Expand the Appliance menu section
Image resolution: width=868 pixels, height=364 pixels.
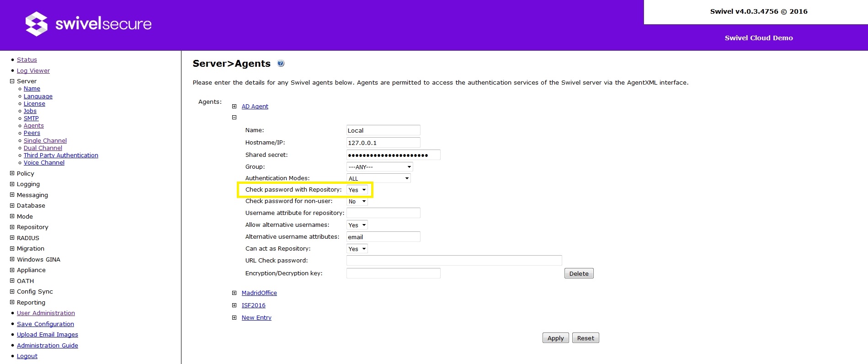click(12, 270)
